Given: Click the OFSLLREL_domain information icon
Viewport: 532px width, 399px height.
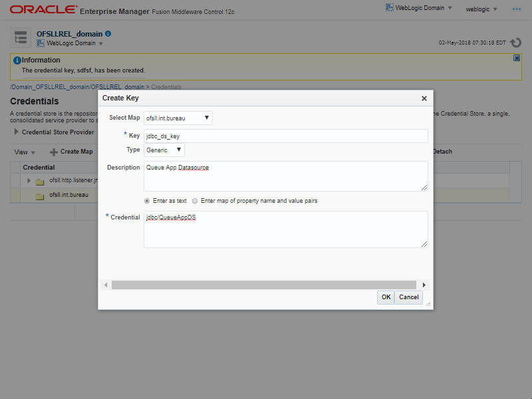Looking at the screenshot, I should pos(108,34).
